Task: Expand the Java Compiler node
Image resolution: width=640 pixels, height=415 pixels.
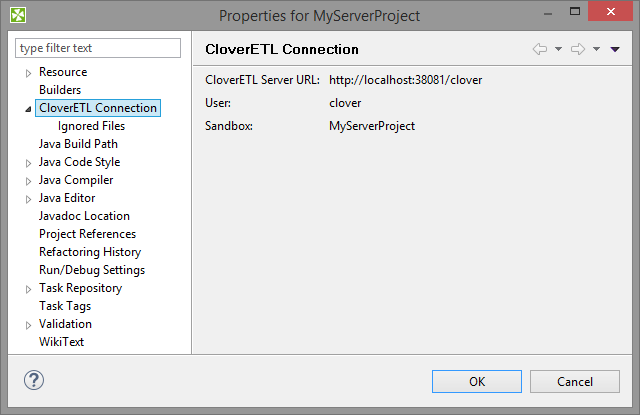Action: tap(29, 181)
